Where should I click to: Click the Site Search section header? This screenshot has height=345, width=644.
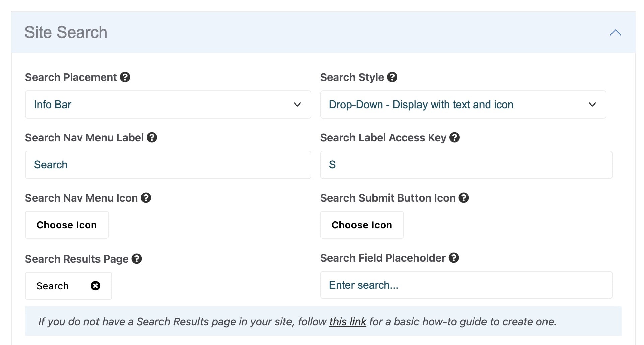pyautogui.click(x=66, y=32)
